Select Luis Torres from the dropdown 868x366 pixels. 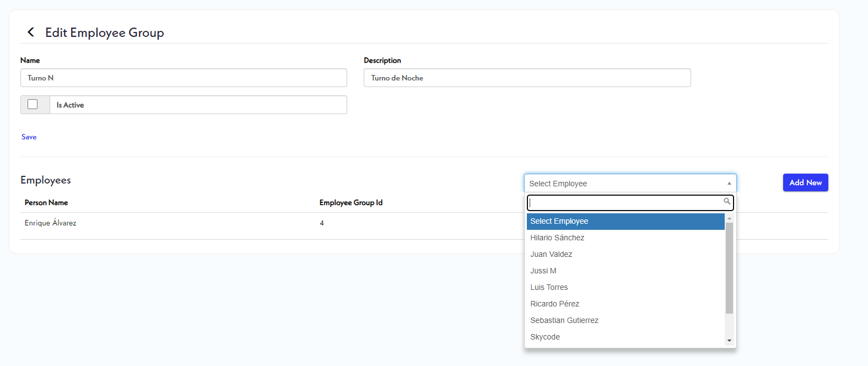pos(549,287)
